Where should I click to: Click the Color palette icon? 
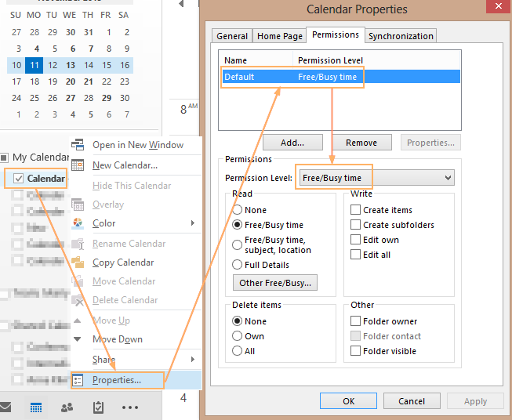click(78, 223)
